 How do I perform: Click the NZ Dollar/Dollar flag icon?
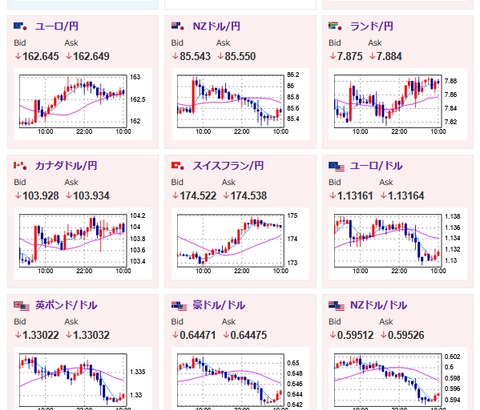coord(336,306)
